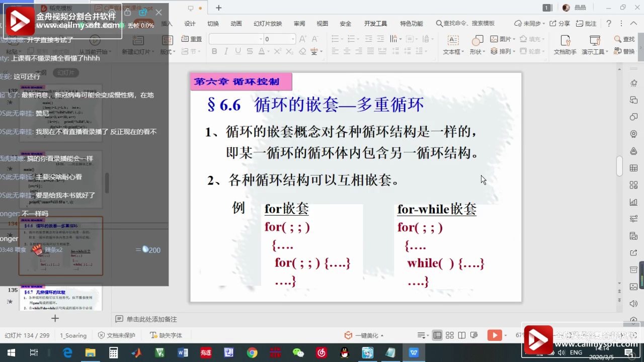
Task: Open the play button dropdown arrow
Action: tap(505, 335)
